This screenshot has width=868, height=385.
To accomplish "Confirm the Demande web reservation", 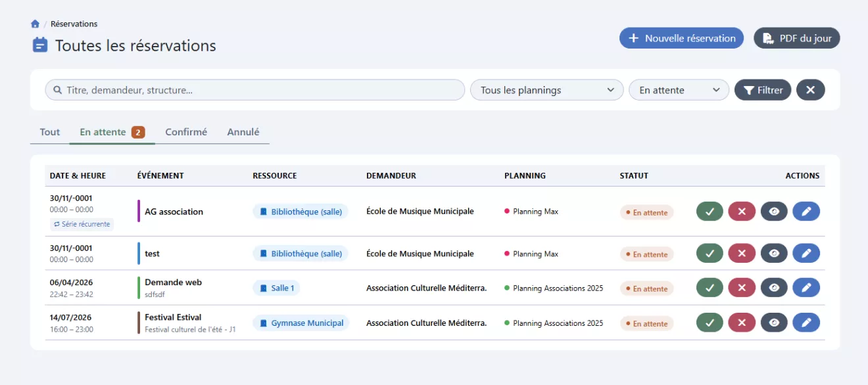I will pyautogui.click(x=710, y=288).
